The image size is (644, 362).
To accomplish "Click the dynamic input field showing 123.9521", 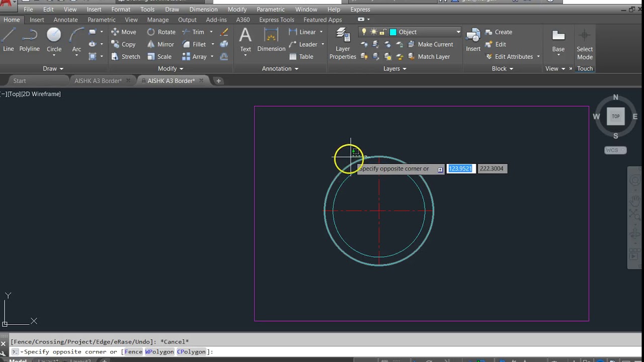I will 461,168.
